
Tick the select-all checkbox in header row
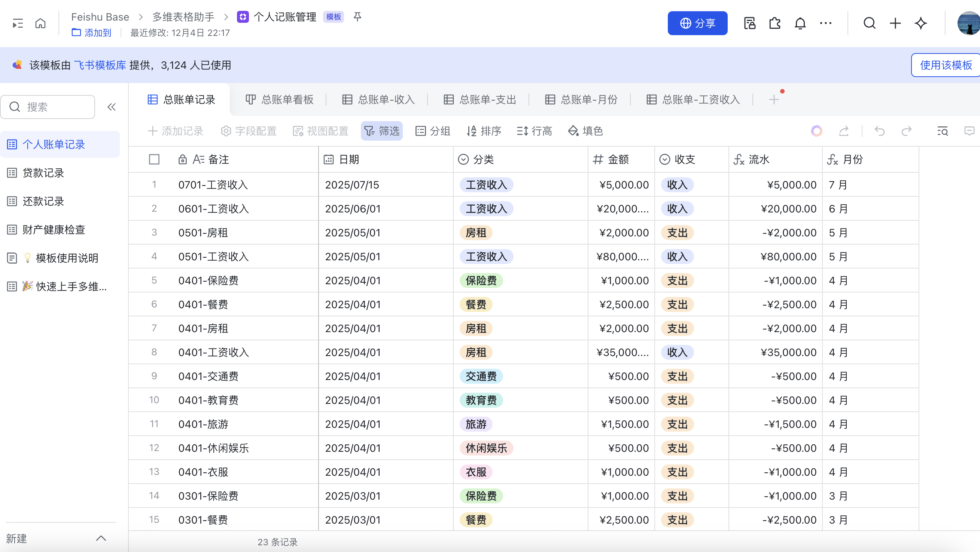pyautogui.click(x=154, y=159)
